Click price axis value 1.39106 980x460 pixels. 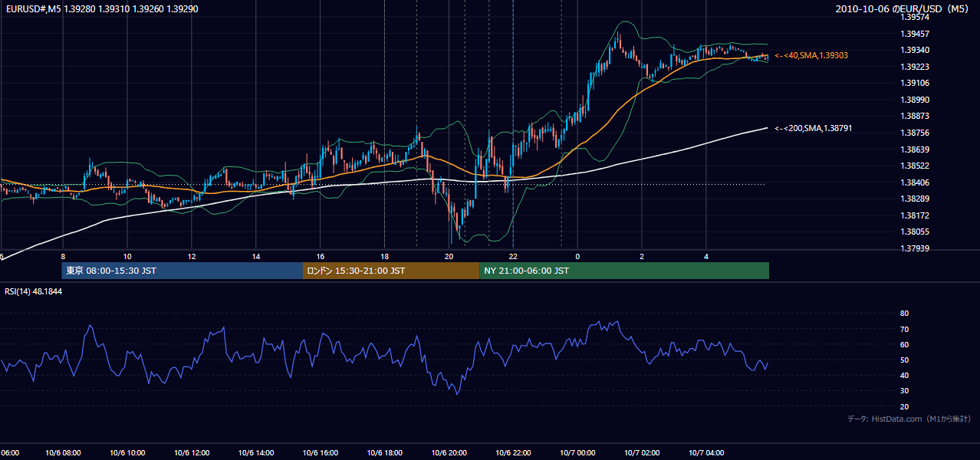914,83
